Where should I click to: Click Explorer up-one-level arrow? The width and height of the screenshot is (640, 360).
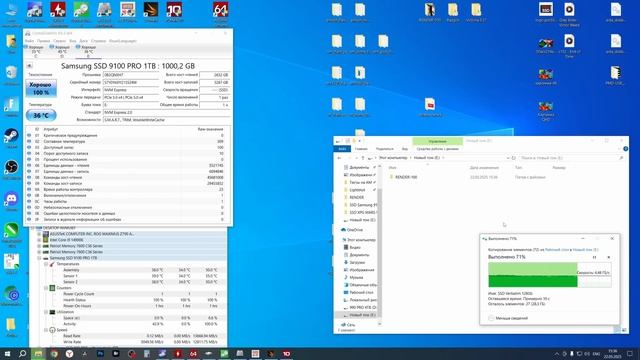(363, 158)
